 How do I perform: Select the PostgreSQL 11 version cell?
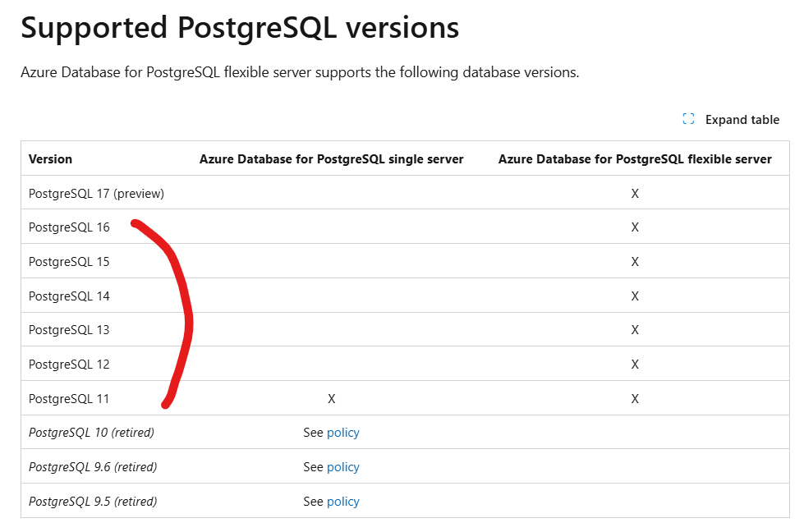[69, 398]
